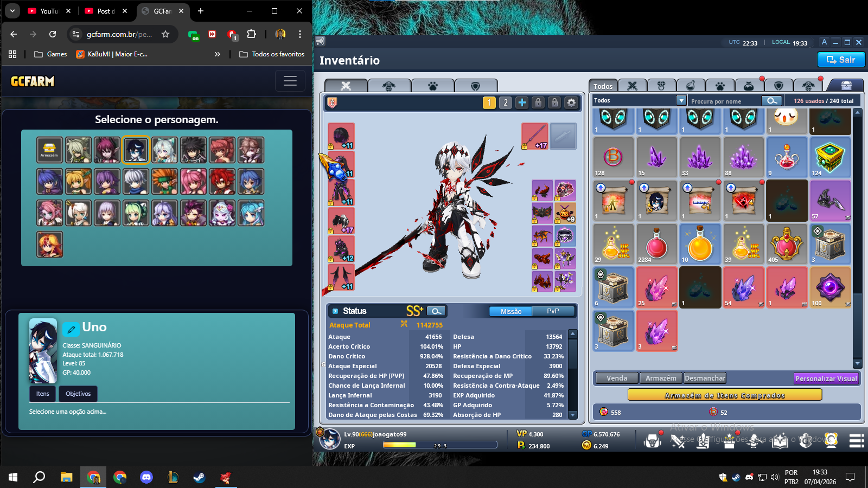Click the magnifier icon next to SS+ status
This screenshot has height=488, width=868.
[436, 311]
